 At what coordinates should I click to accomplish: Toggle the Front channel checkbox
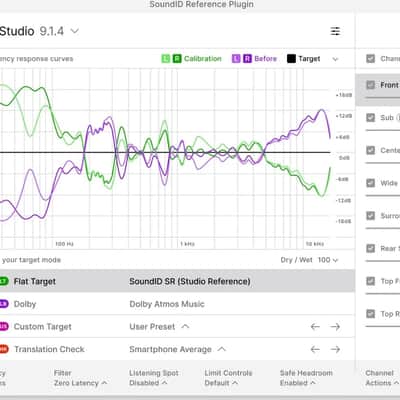370,85
